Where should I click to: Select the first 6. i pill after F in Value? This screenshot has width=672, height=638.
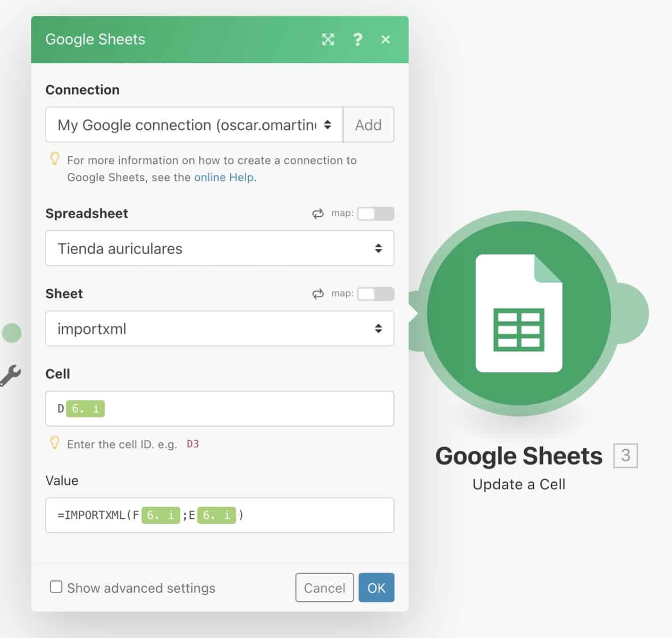161,515
